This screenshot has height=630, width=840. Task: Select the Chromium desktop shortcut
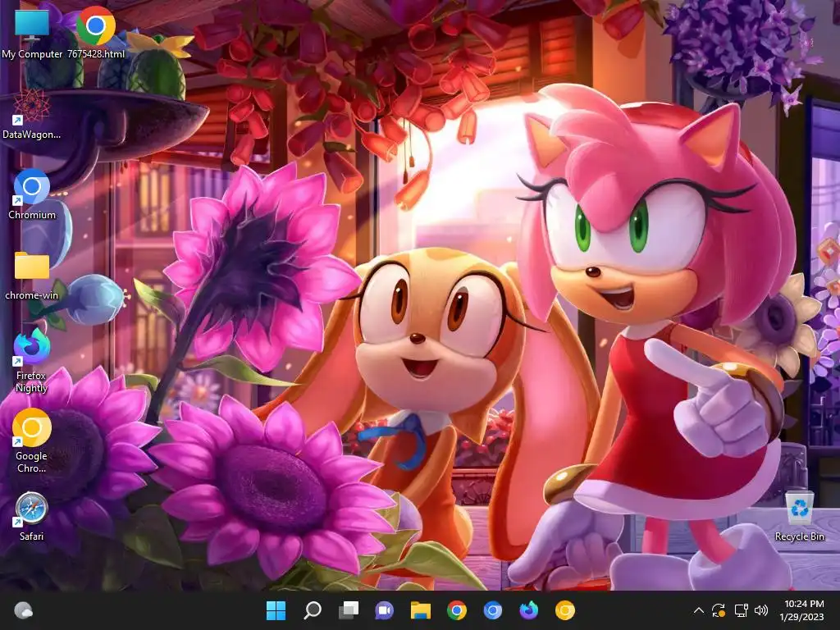click(x=32, y=194)
